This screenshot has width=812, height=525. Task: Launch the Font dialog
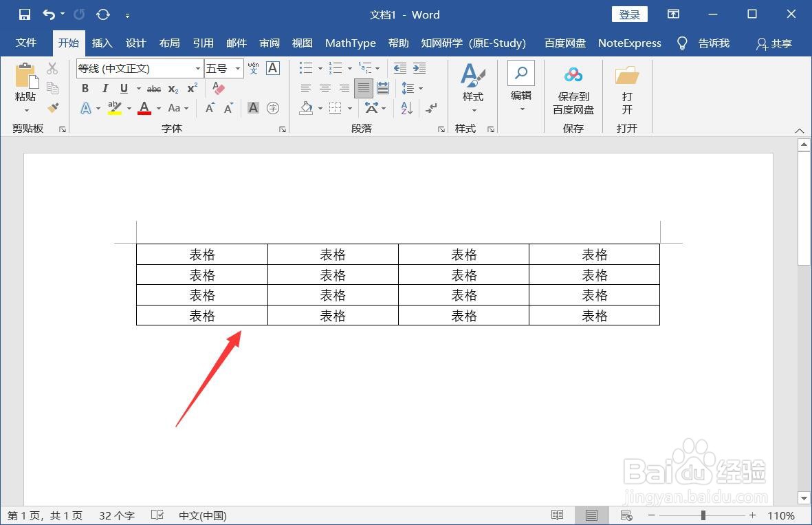[283, 129]
